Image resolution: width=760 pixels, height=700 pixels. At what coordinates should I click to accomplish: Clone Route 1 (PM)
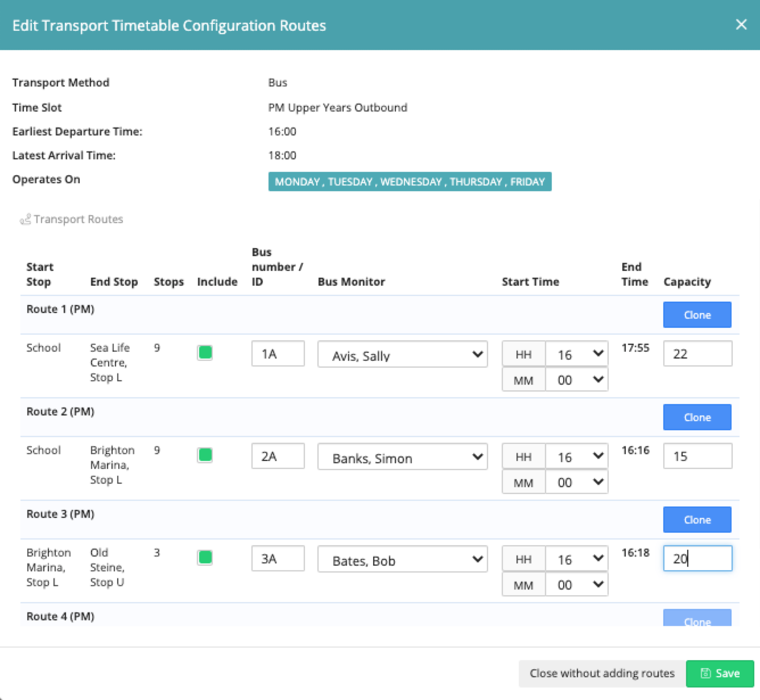pos(697,315)
